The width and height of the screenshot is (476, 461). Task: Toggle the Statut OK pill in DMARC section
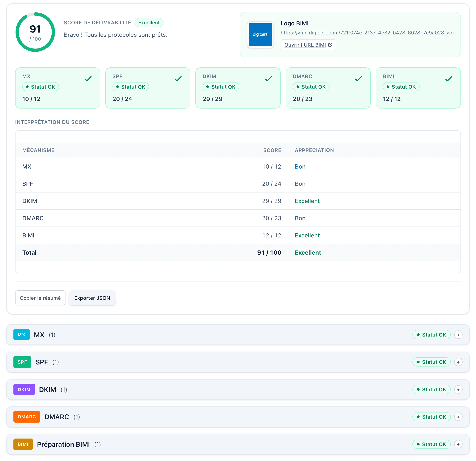(432, 417)
